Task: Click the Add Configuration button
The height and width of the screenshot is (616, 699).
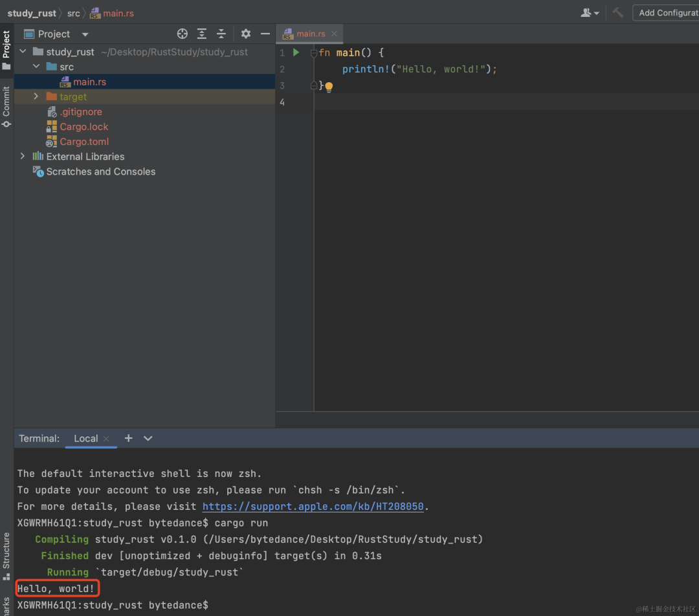Action: tap(667, 13)
